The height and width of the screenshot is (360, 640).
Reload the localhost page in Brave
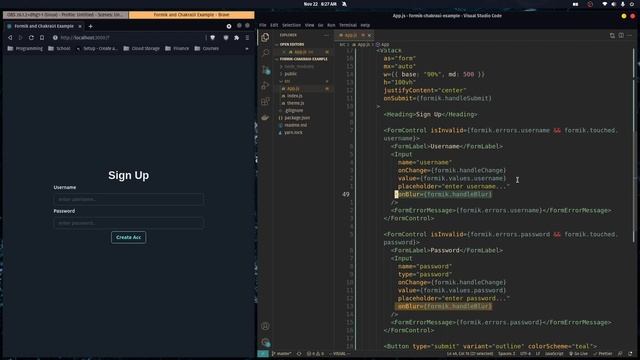tap(31, 38)
